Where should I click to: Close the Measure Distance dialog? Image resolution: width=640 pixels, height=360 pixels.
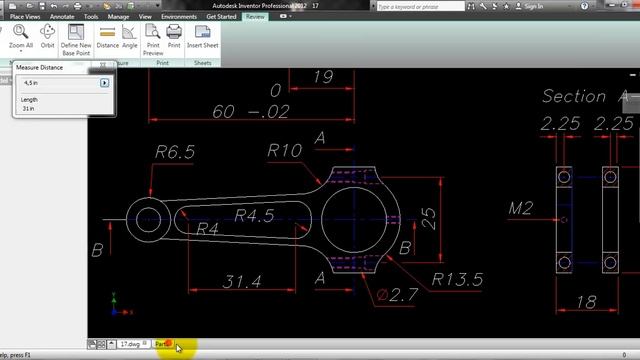point(103,65)
